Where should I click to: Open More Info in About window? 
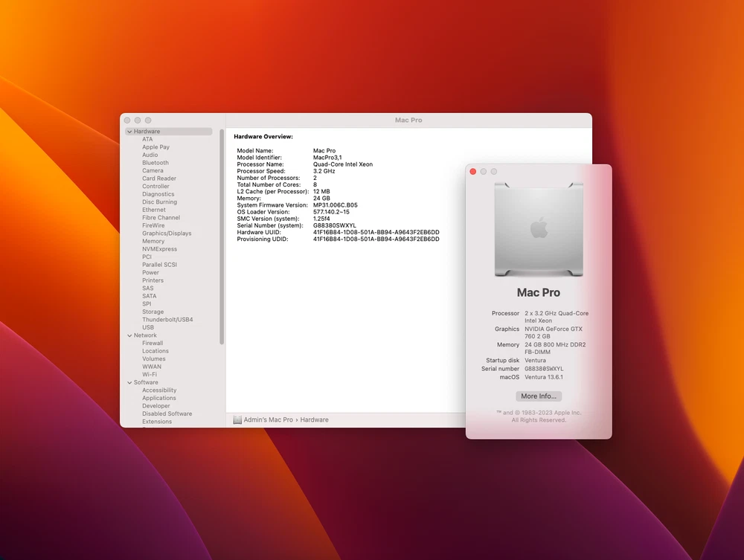[x=539, y=396]
